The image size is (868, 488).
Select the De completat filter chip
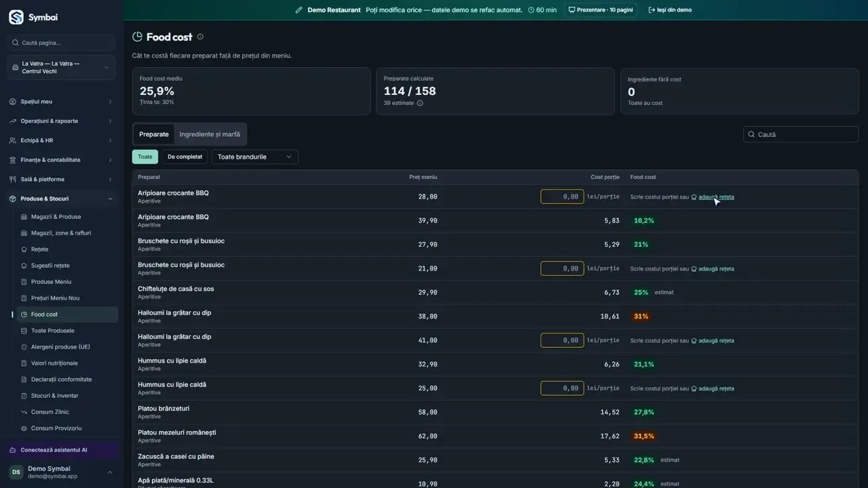(185, 157)
